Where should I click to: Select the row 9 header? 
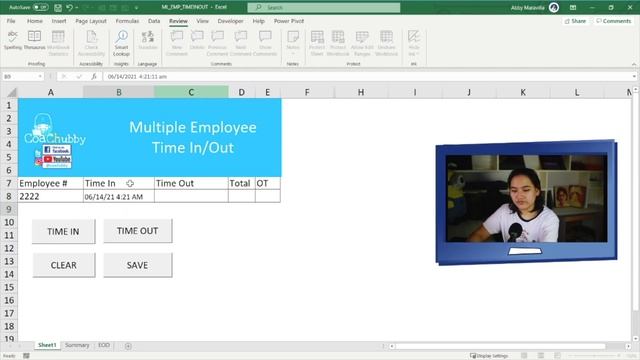[x=9, y=209]
